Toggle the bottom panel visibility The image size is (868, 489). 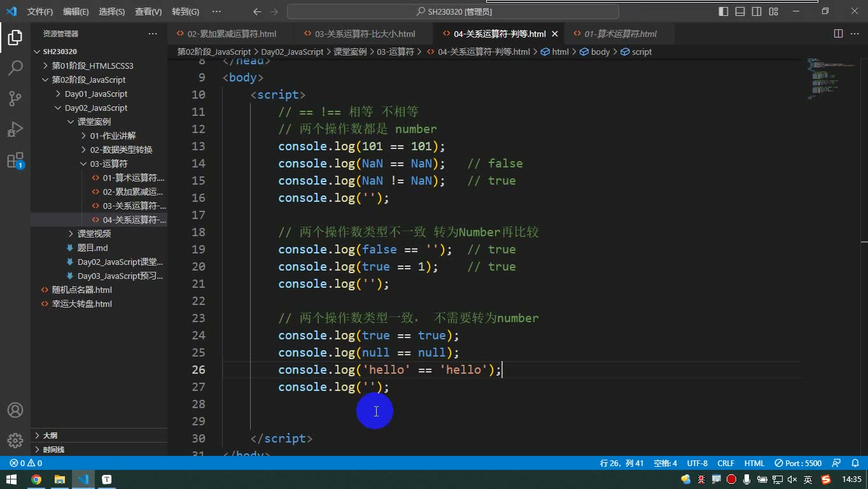tap(740, 11)
